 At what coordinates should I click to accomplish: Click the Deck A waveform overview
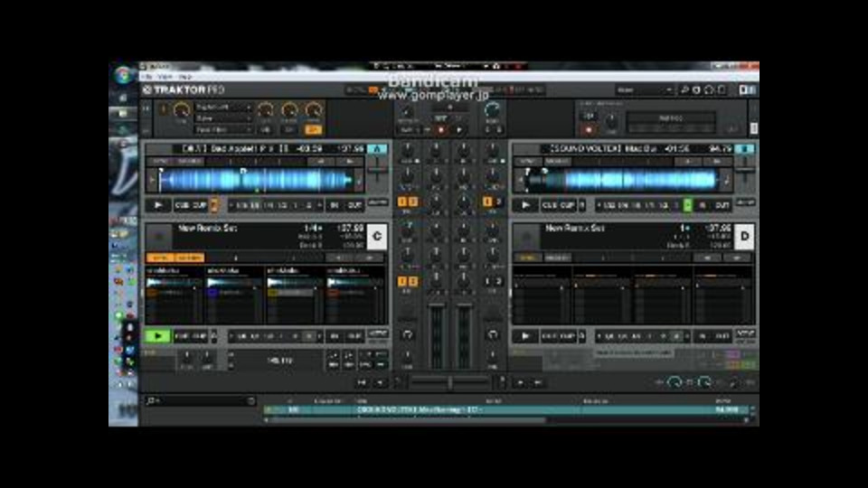[x=255, y=181]
